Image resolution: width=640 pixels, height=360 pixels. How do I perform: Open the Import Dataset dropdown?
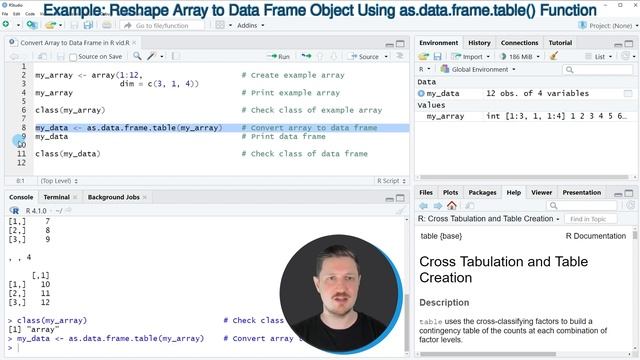click(471, 56)
